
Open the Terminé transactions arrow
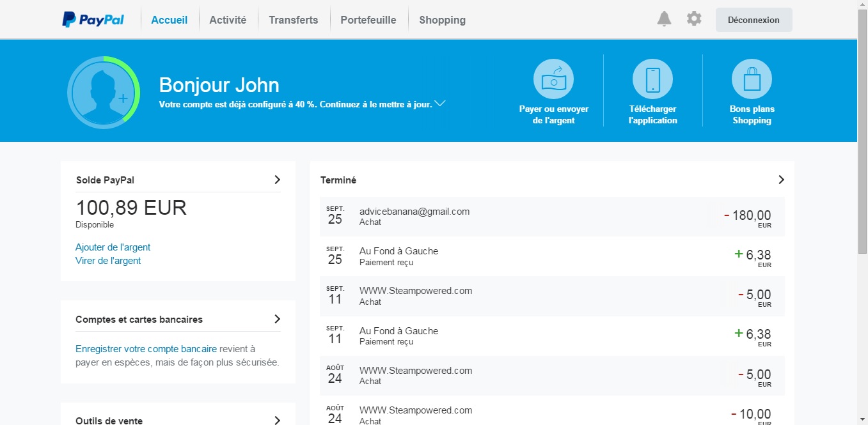point(781,180)
